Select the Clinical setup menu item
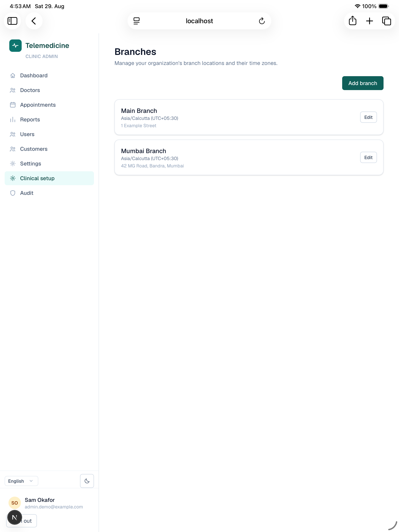399x532 pixels. 49,178
